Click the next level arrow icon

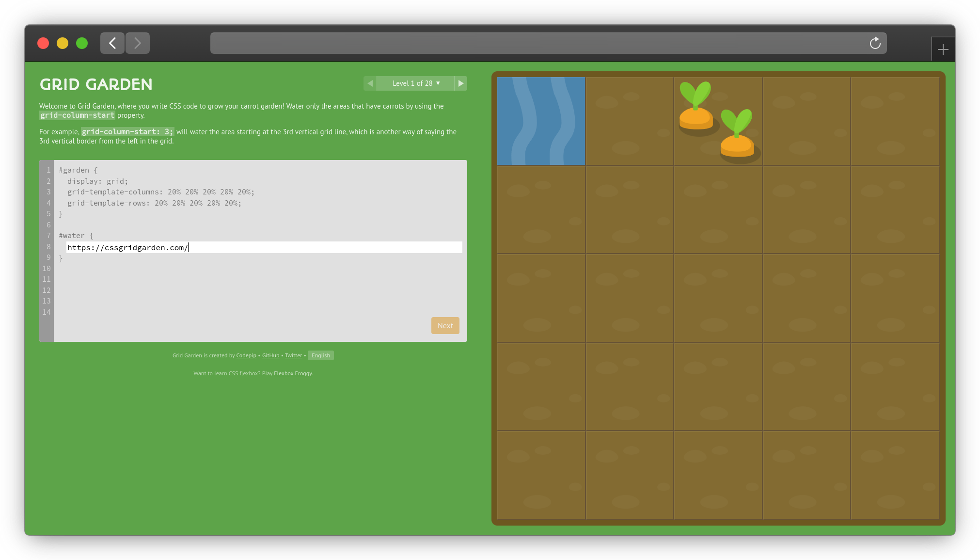461,83
